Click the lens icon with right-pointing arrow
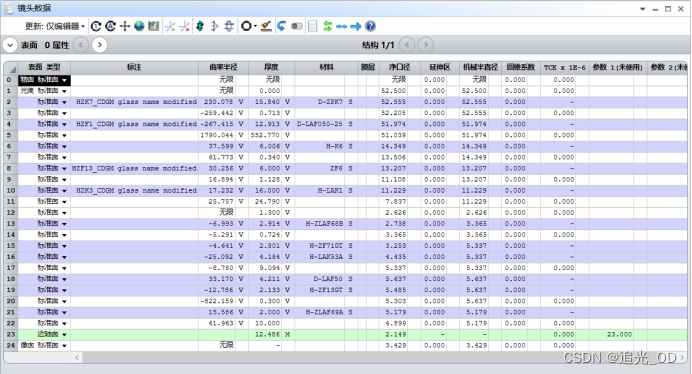Image resolution: width=692 pixels, height=374 pixels. 214,26
